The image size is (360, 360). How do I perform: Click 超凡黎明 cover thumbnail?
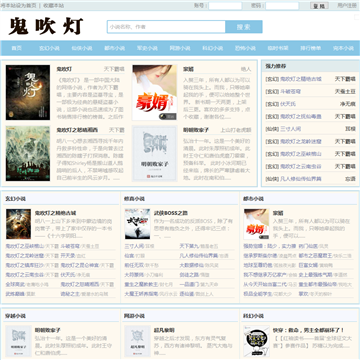point(137,341)
